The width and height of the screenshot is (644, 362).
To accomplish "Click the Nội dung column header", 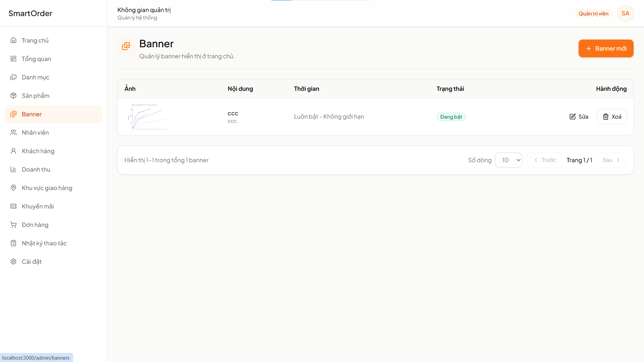I will [240, 89].
